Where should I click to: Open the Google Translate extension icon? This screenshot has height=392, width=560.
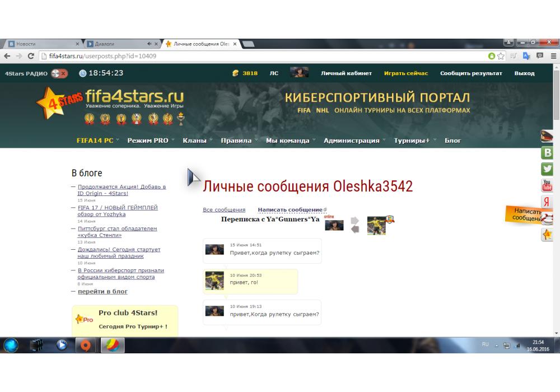[526, 56]
